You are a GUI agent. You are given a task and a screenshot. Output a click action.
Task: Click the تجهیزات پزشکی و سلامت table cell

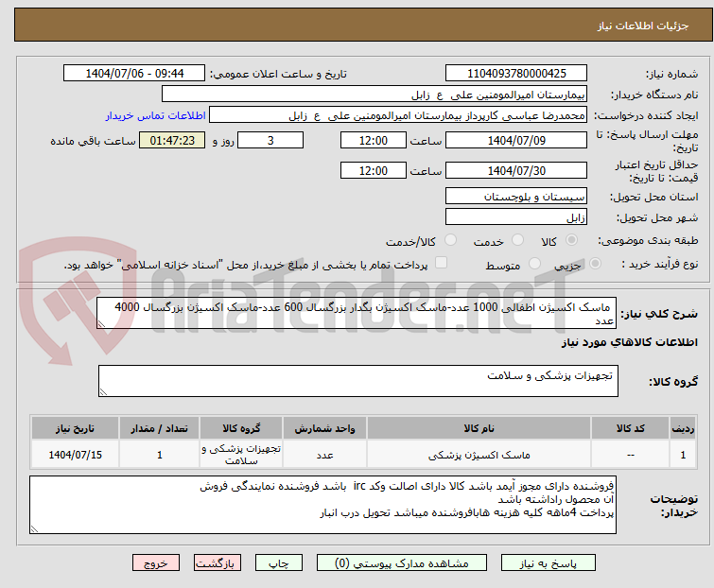pyautogui.click(x=241, y=455)
